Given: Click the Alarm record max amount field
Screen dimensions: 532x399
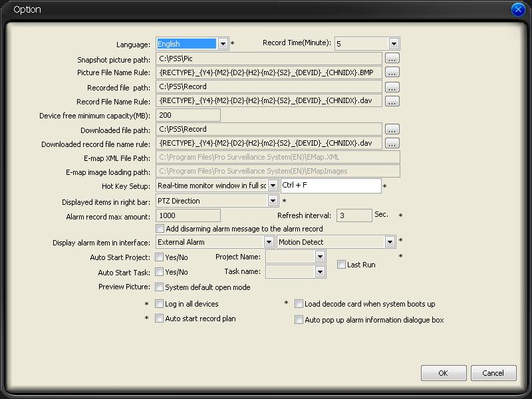Looking at the screenshot, I should tap(188, 215).
